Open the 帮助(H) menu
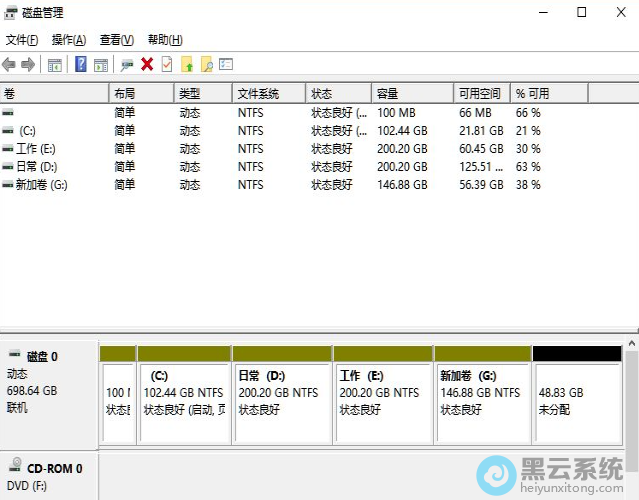Screen dimensions: 639x500 [x=165, y=40]
